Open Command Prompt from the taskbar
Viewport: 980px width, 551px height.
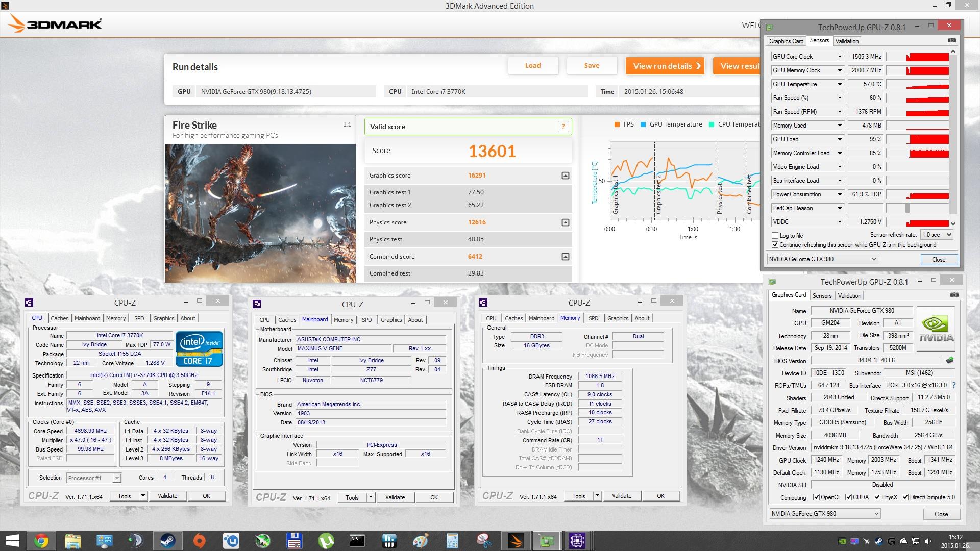point(357,541)
